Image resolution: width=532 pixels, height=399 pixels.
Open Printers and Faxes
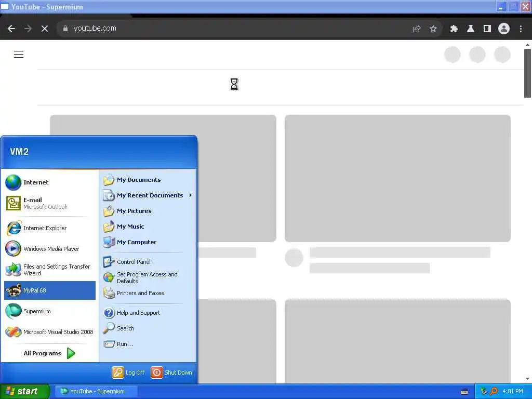pos(148,293)
